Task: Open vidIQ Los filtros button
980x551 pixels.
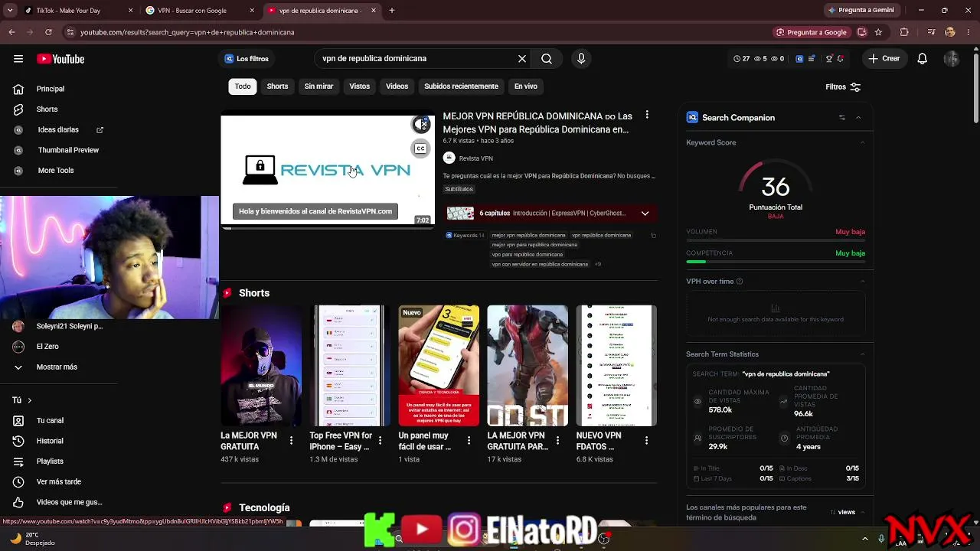Action: pos(247,59)
